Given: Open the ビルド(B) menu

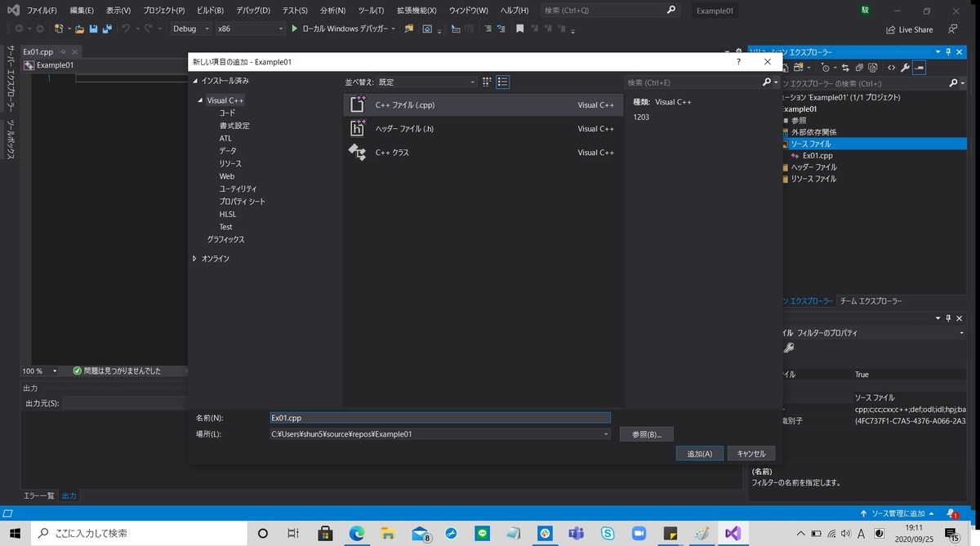Looking at the screenshot, I should point(211,11).
